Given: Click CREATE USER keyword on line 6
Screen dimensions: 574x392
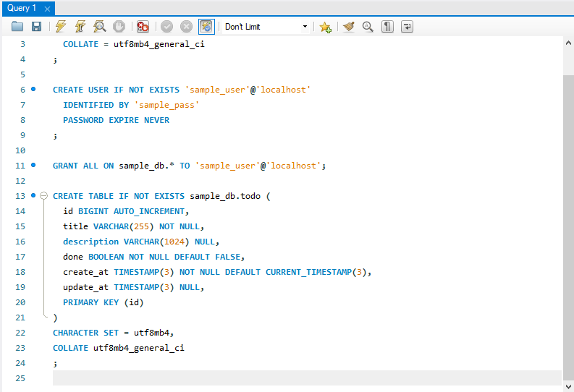Looking at the screenshot, I should pyautogui.click(x=80, y=90).
